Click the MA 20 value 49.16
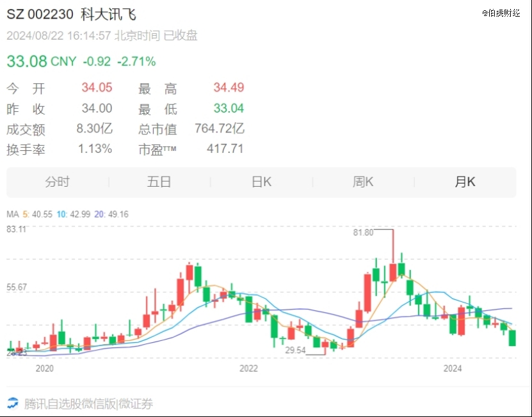This screenshot has height=417, width=532. point(118,214)
